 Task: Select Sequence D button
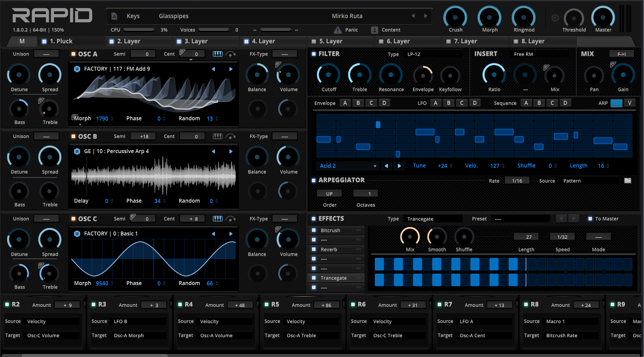click(565, 103)
